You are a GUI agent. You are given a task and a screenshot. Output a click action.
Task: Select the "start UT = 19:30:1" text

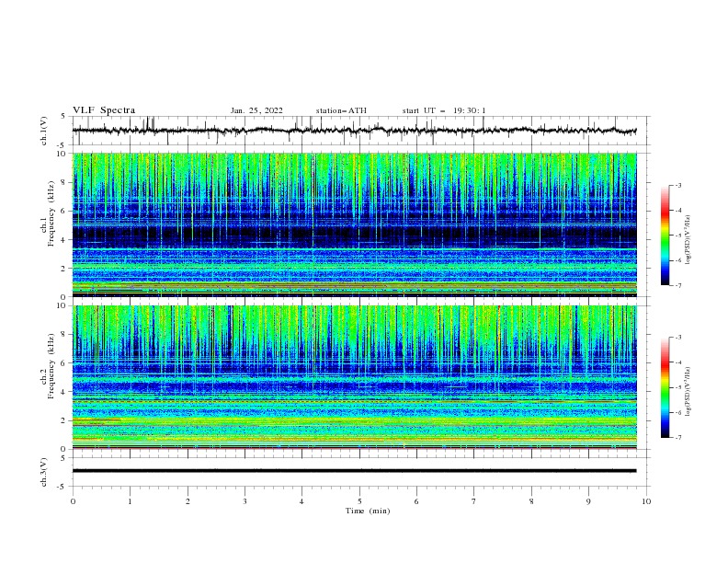click(444, 110)
